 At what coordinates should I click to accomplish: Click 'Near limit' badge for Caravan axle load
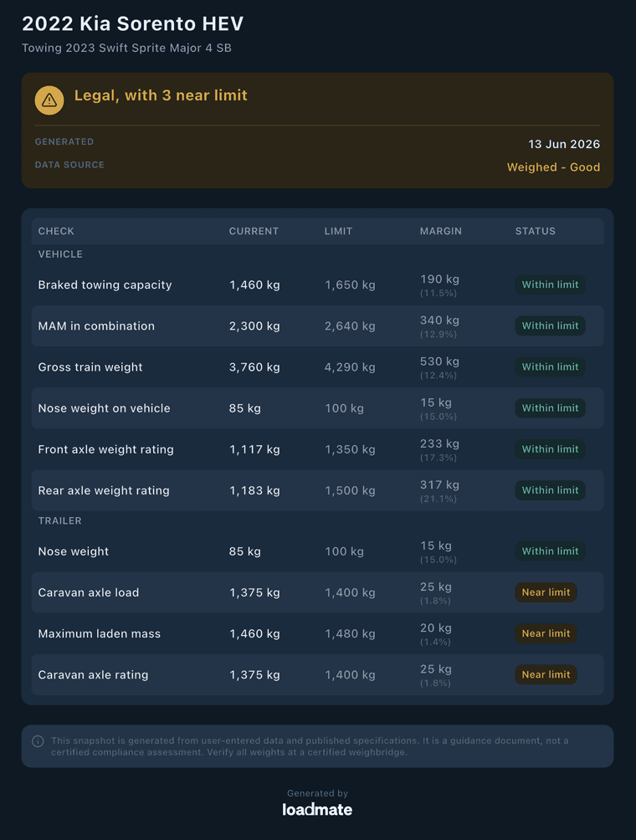[546, 592]
